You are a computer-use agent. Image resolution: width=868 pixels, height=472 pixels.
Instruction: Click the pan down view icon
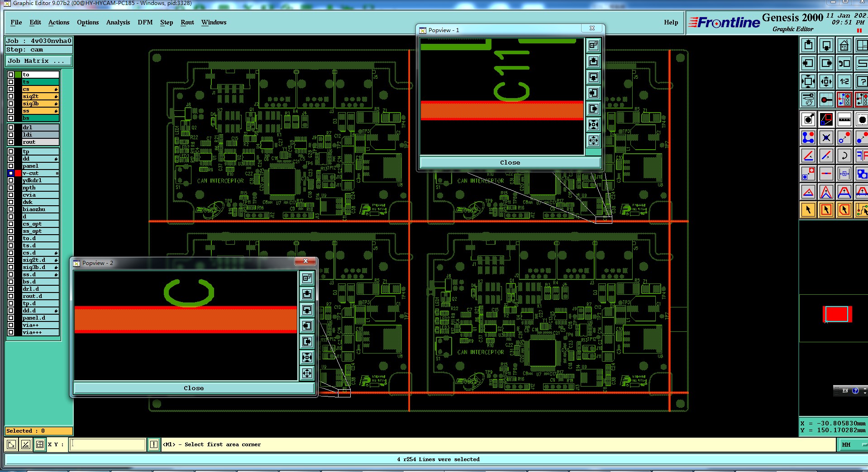pyautogui.click(x=826, y=45)
